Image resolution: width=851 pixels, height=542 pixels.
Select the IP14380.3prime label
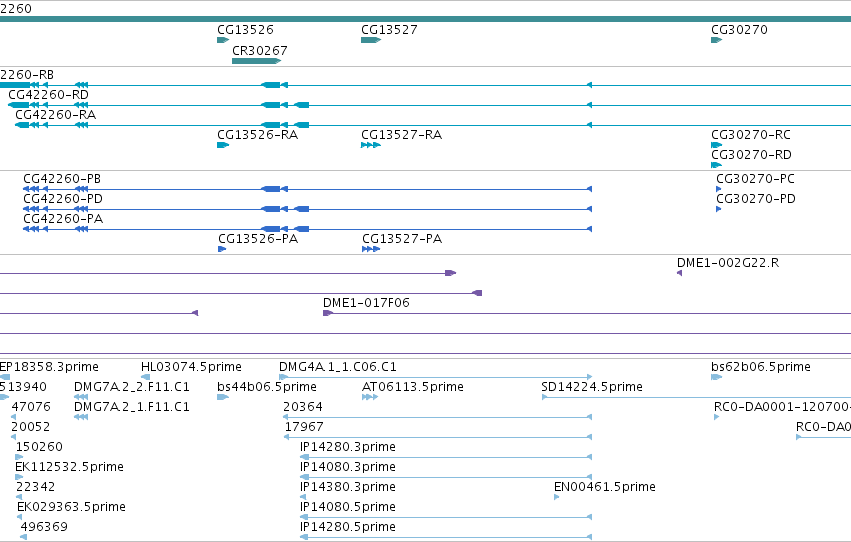click(347, 487)
